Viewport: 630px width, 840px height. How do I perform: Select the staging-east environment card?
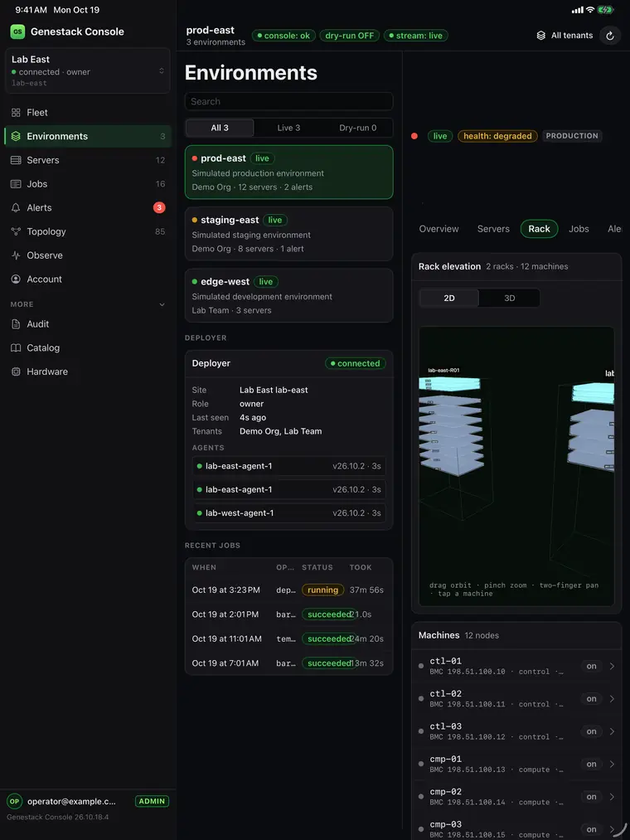click(x=288, y=234)
